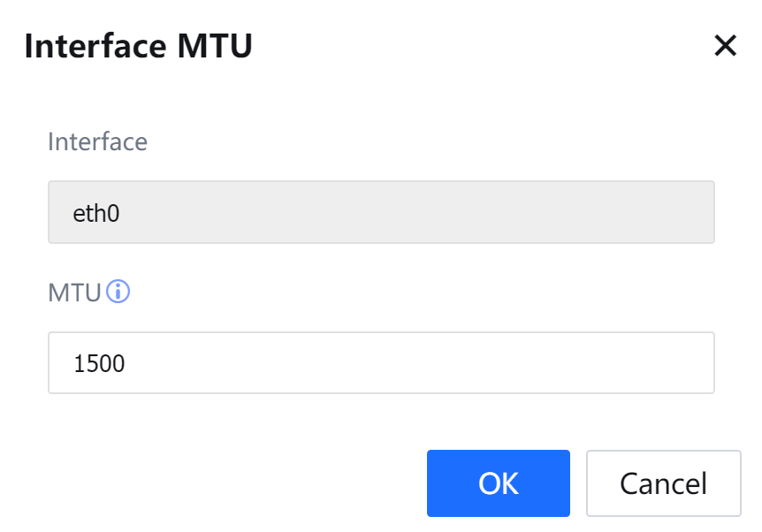Screen dimensions: 762x532
Task: Show the MTU help tooltip icon
Action: click(x=118, y=292)
